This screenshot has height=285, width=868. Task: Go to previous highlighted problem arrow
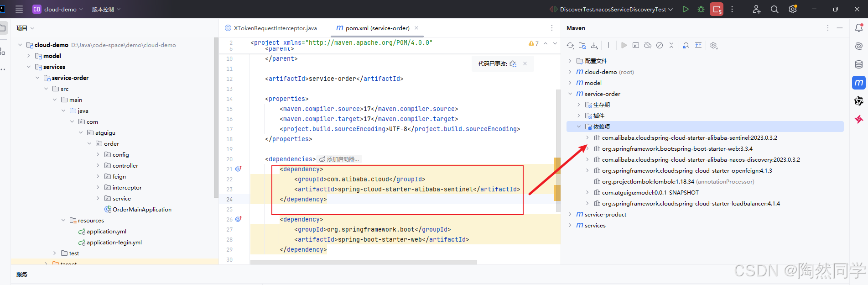tap(546, 43)
